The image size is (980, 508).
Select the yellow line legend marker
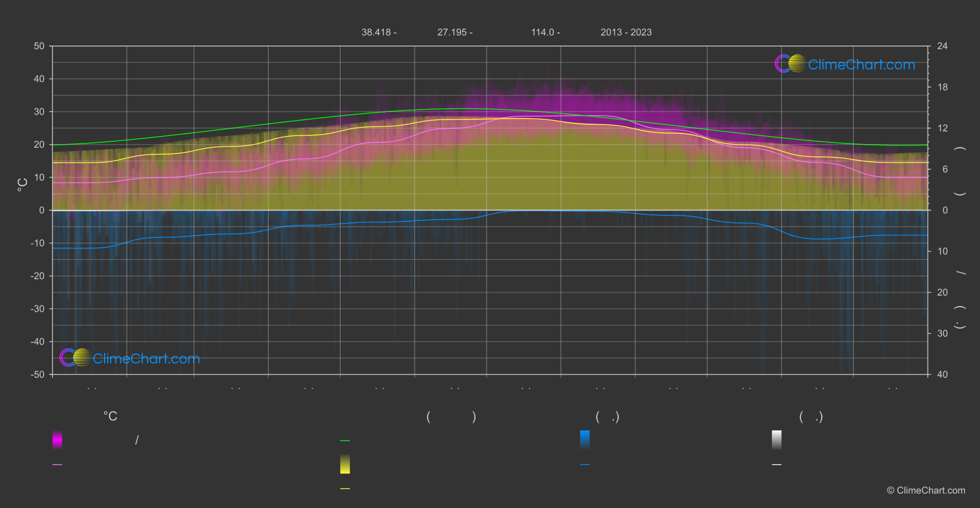(x=345, y=489)
